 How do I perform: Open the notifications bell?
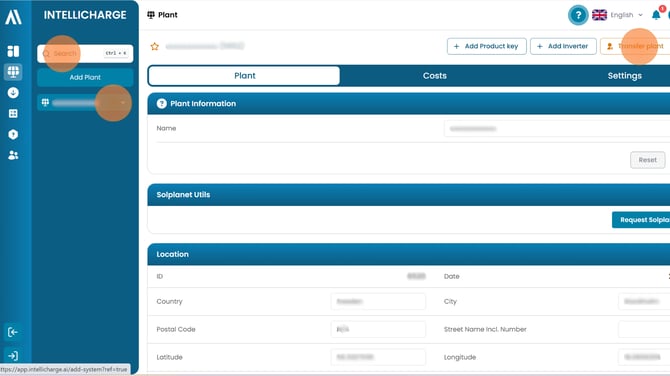656,15
